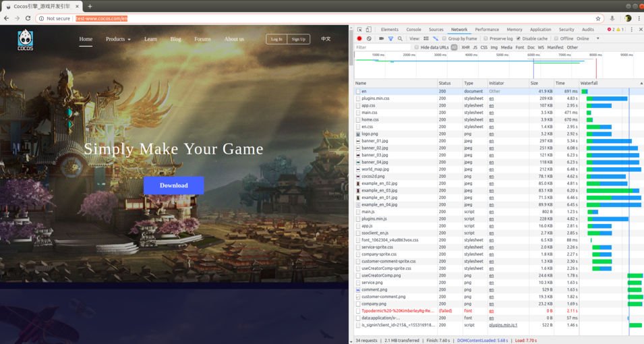Open DevTools more options menu
The width and height of the screenshot is (644, 344).
tap(632, 30)
